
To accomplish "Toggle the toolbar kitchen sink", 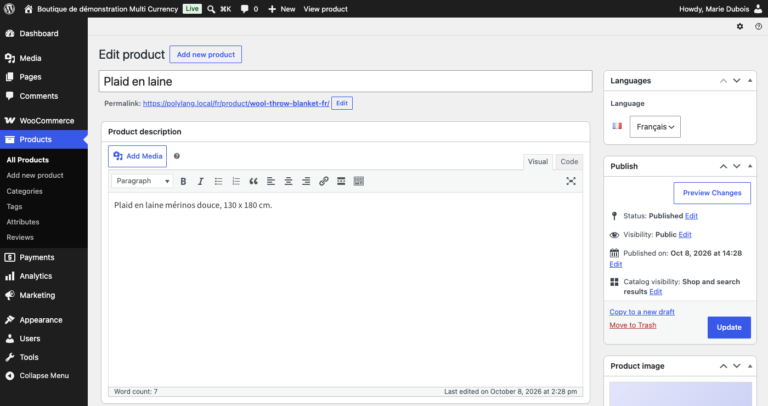I will coord(359,181).
